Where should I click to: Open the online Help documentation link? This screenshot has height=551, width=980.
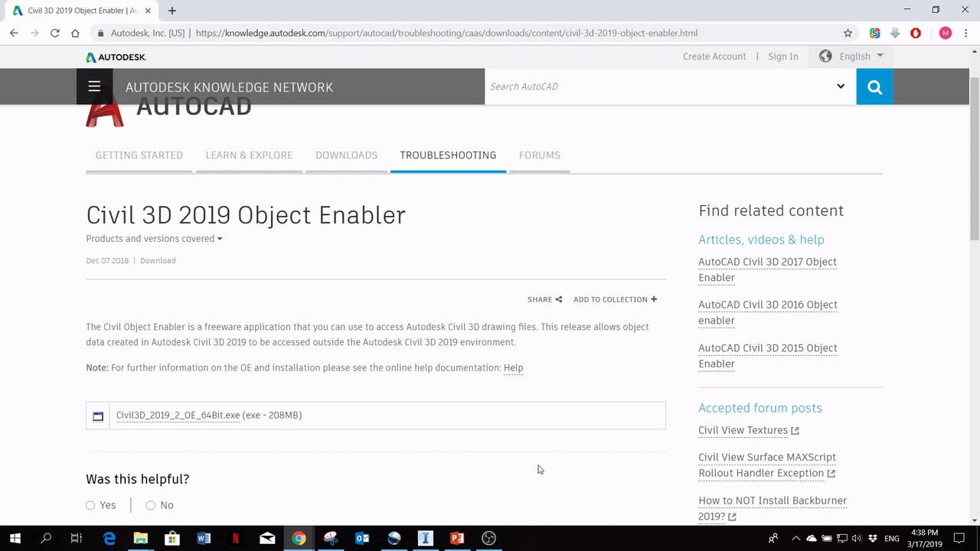[513, 368]
